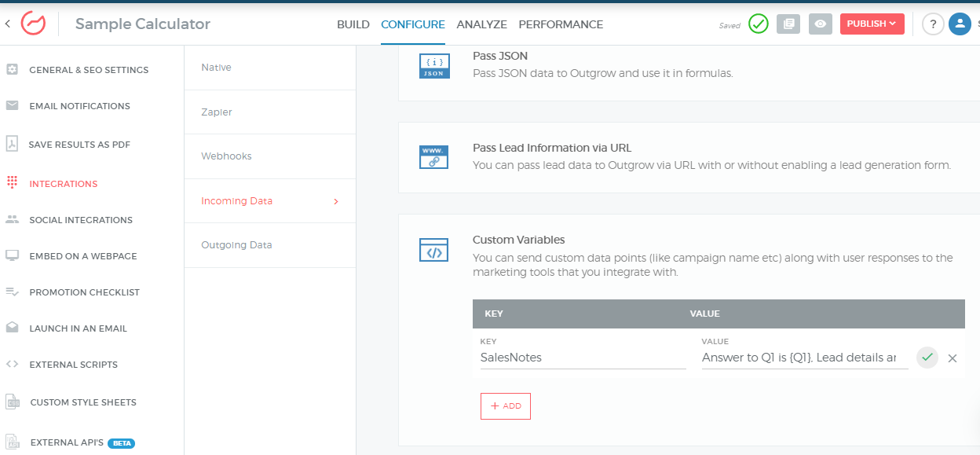Open the PUBLISH dropdown button
980x455 pixels.
(x=872, y=24)
